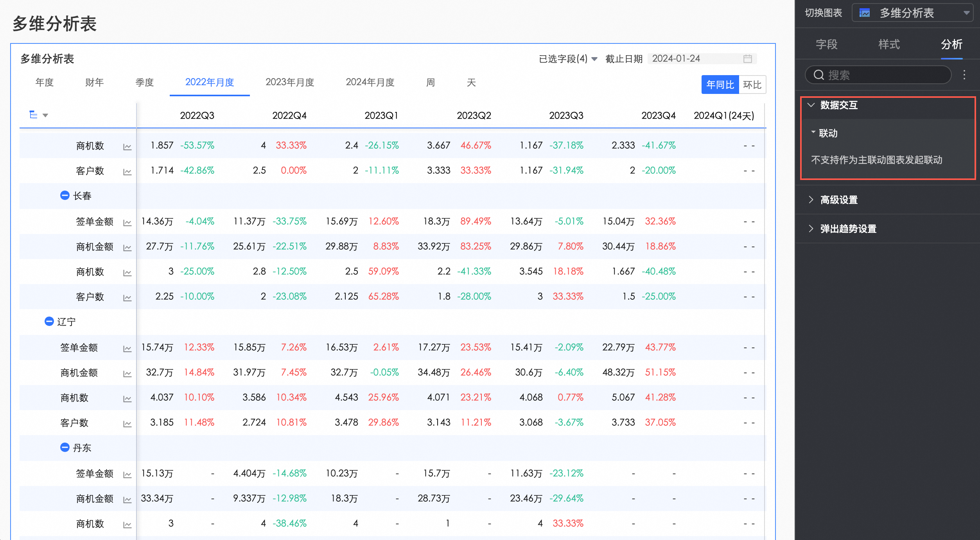Image resolution: width=980 pixels, height=540 pixels.
Task: Collapse the 丹东 row group
Action: (65, 447)
